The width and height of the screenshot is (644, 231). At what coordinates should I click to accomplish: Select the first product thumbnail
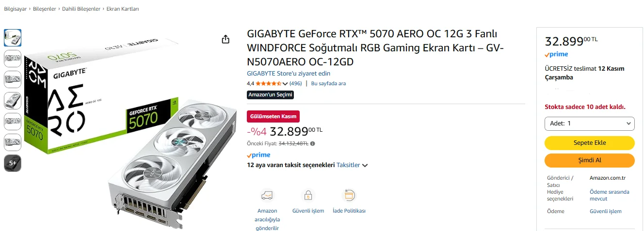13,38
